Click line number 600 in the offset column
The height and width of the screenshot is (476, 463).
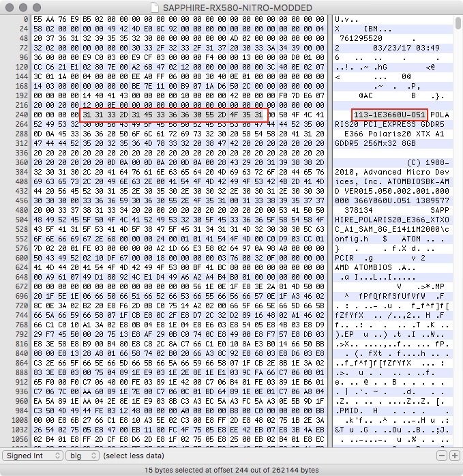pos(22,258)
